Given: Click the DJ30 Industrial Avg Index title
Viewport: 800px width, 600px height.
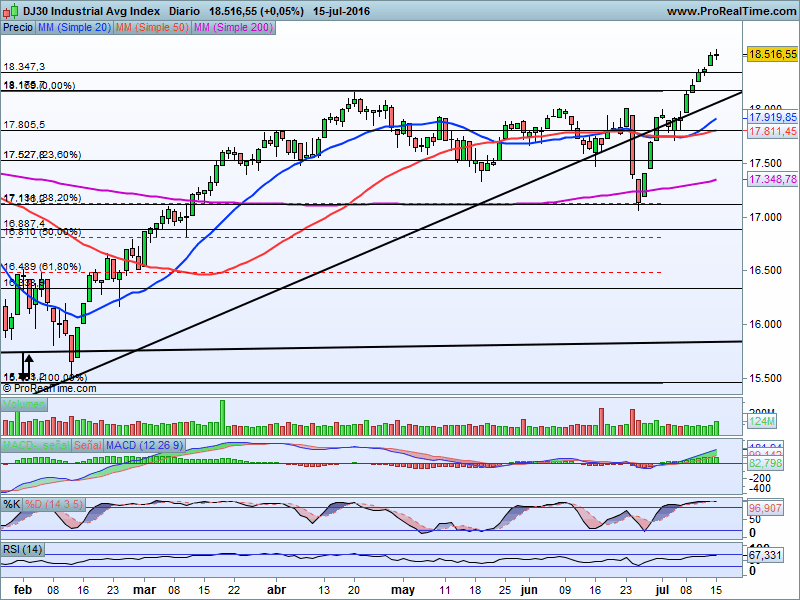Looking at the screenshot, I should click(x=91, y=11).
